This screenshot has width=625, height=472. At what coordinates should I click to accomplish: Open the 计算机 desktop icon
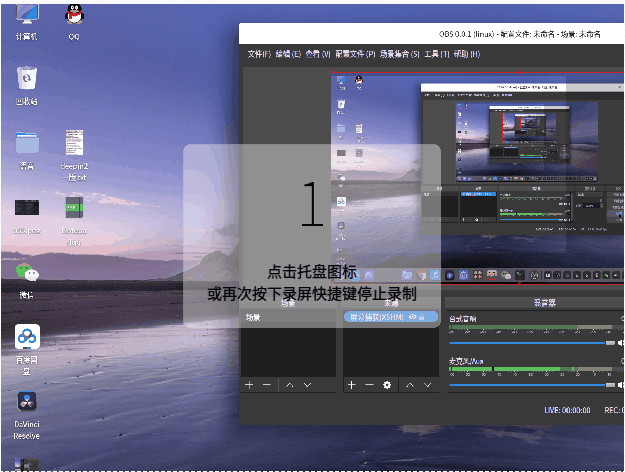click(27, 22)
